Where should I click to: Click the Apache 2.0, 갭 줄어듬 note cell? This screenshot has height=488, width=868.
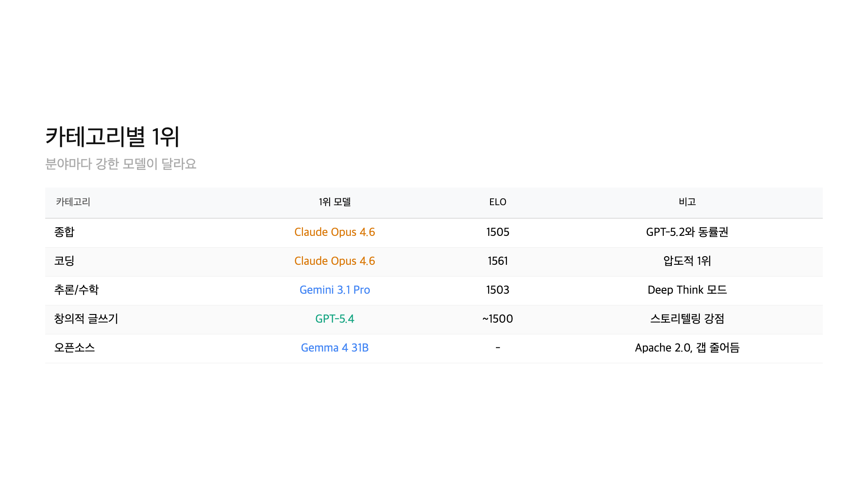pyautogui.click(x=687, y=348)
